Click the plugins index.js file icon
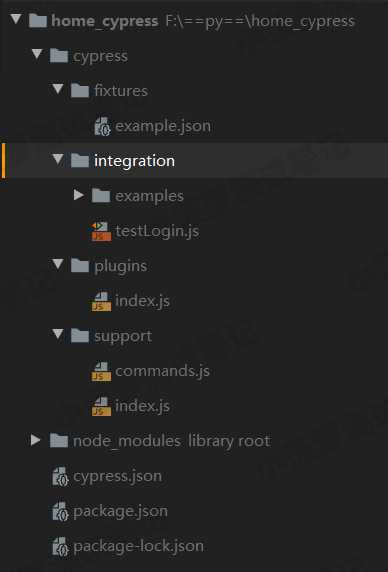 pos(101,301)
